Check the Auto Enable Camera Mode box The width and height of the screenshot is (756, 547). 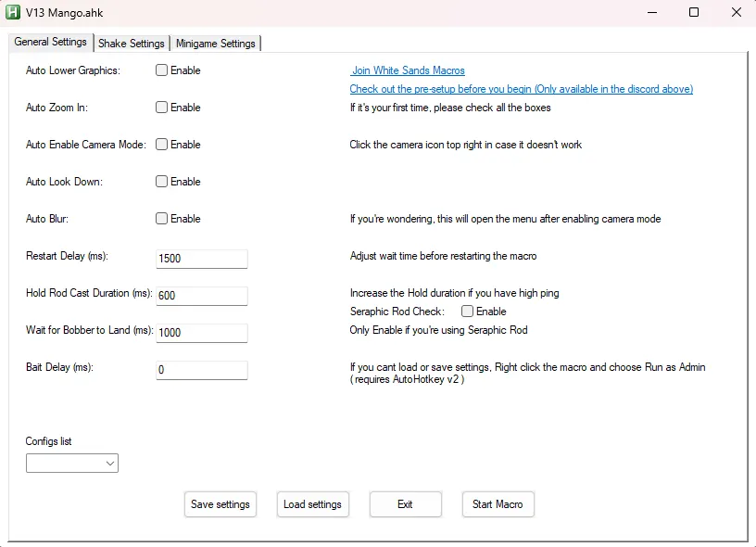(x=162, y=145)
